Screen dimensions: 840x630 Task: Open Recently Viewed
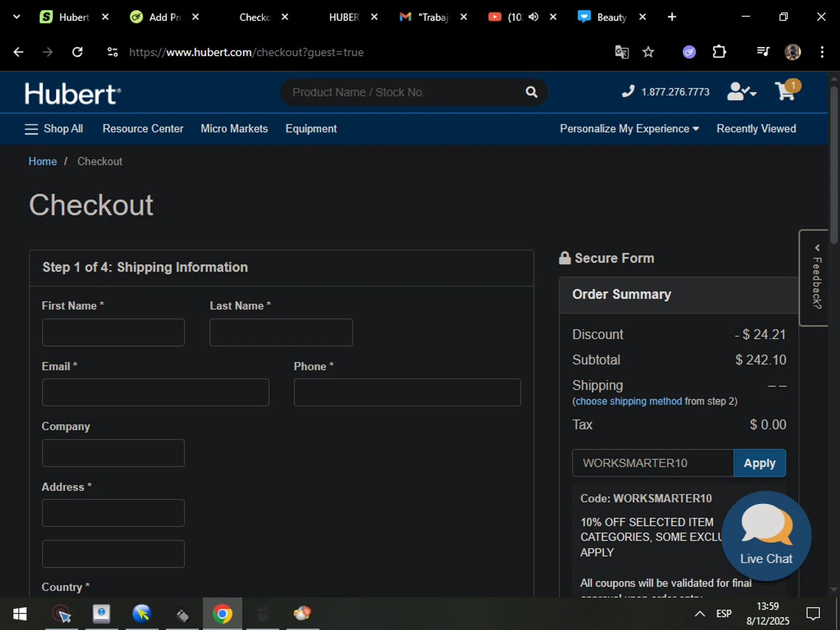coord(756,129)
